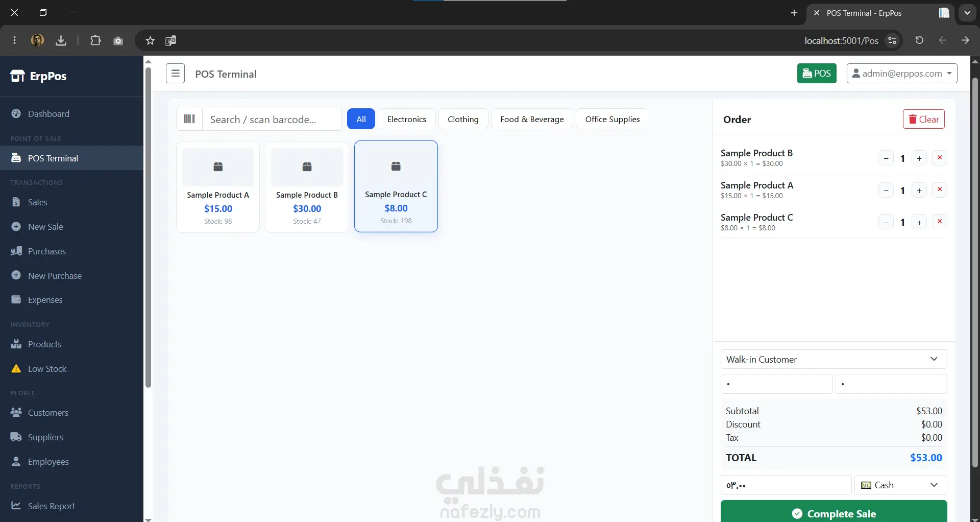This screenshot has width=980, height=522.
Task: Reload the browser page
Action: (x=919, y=40)
